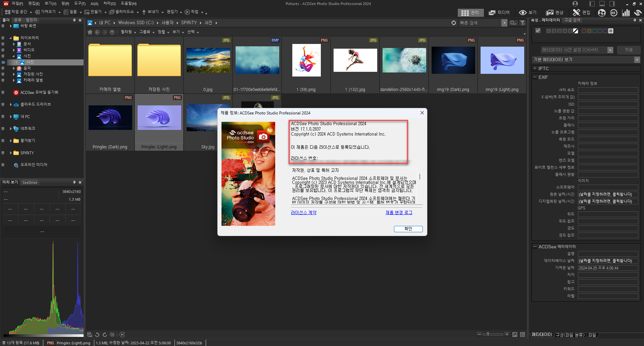Screen dimensions: 644x346
Task: Click zoom-out minus icon for thumbnails
Action: tap(479, 334)
